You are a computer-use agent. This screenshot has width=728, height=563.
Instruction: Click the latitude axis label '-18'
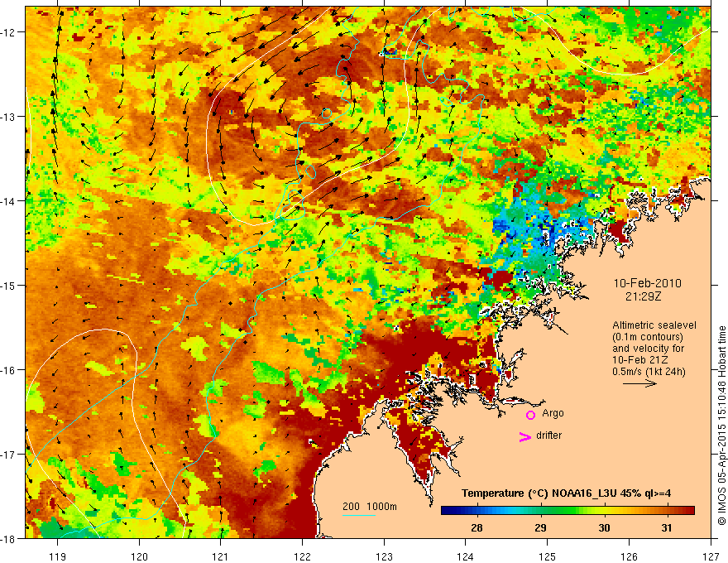pos(8,539)
